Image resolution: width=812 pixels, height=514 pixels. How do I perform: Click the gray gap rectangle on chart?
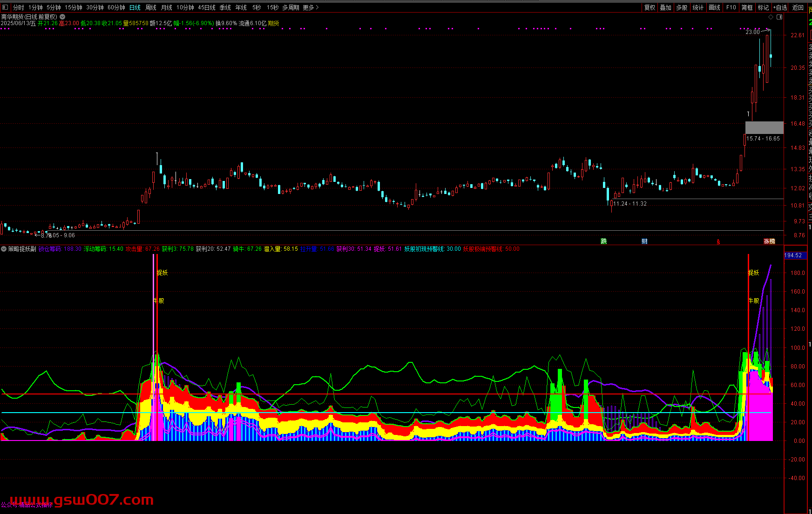tap(765, 127)
